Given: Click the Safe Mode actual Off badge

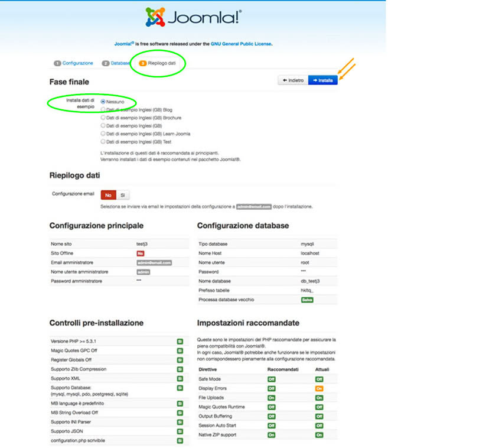Looking at the screenshot, I should [x=319, y=379].
